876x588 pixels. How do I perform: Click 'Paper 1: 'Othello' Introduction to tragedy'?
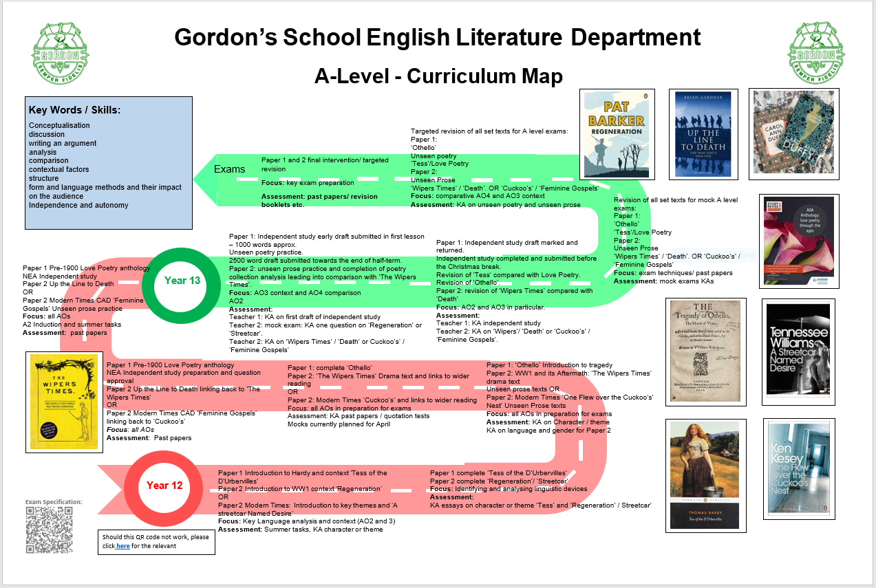(x=549, y=365)
